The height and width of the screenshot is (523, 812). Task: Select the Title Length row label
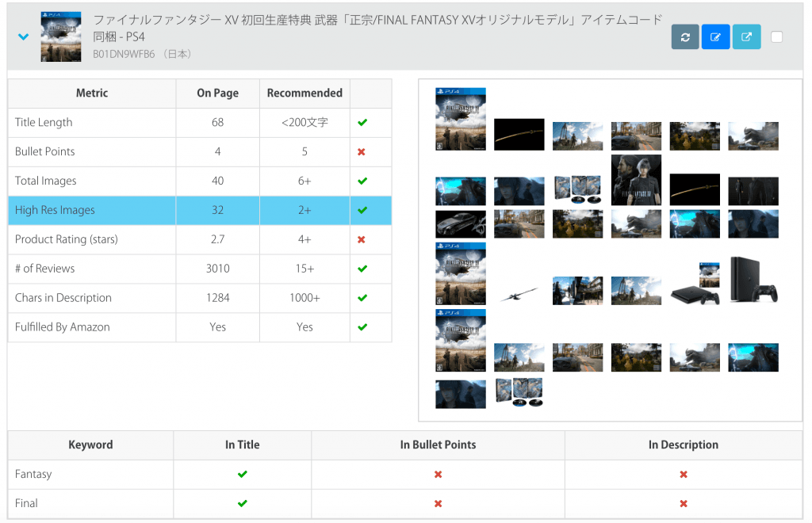point(44,123)
